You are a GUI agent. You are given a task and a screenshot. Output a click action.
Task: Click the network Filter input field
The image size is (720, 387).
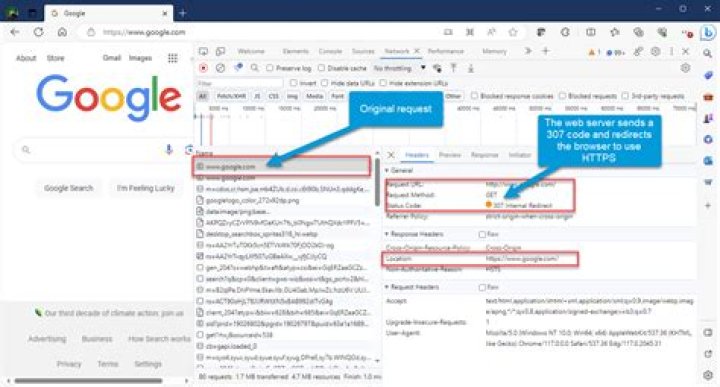239,83
